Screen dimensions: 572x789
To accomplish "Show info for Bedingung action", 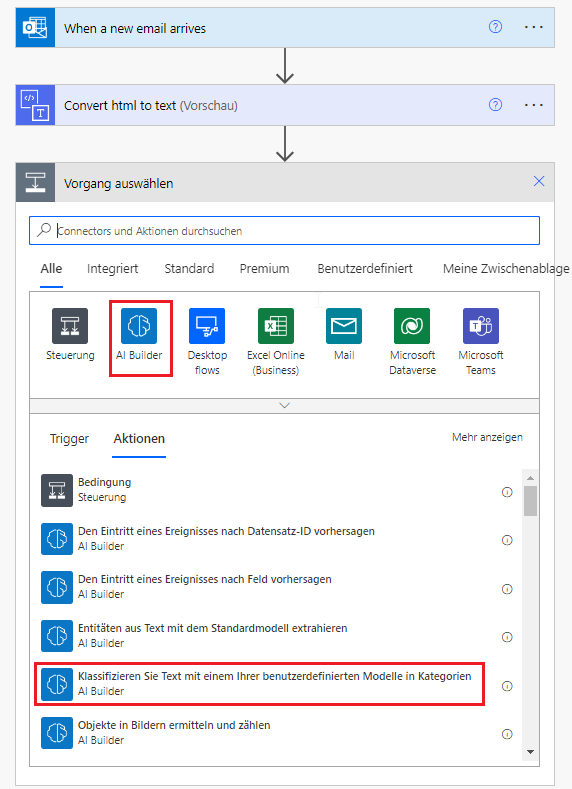I will point(507,492).
